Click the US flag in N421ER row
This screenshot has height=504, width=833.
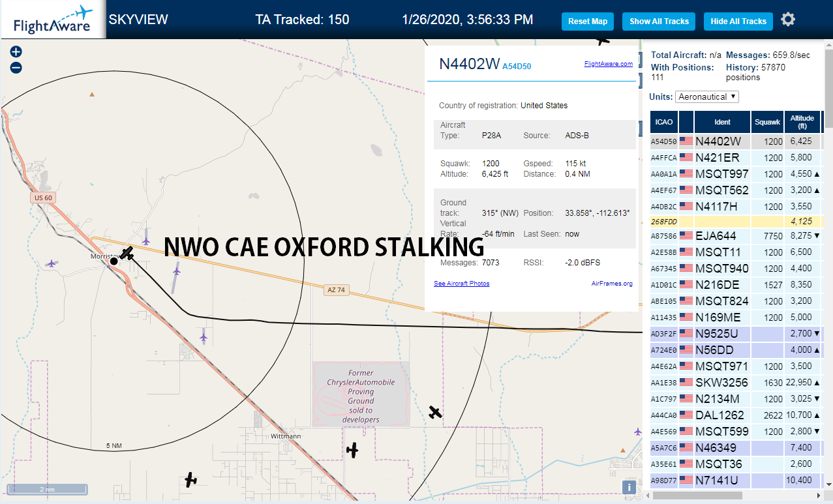[686, 157]
